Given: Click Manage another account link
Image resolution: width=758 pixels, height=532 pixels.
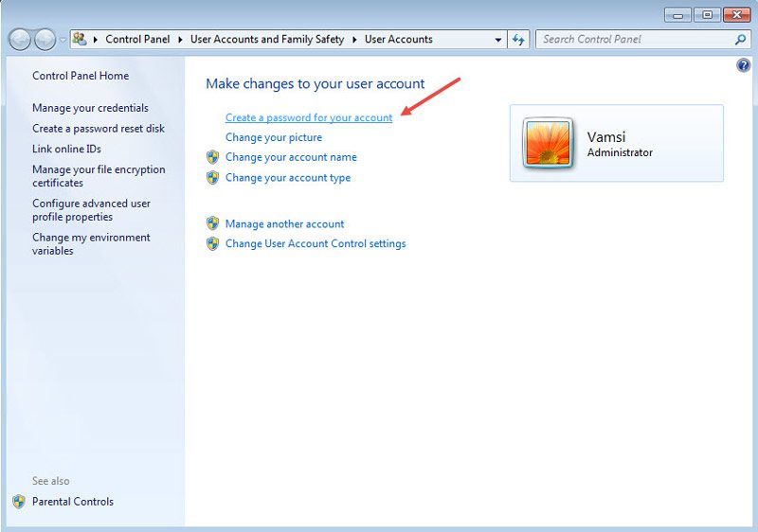Looking at the screenshot, I should (x=285, y=224).
